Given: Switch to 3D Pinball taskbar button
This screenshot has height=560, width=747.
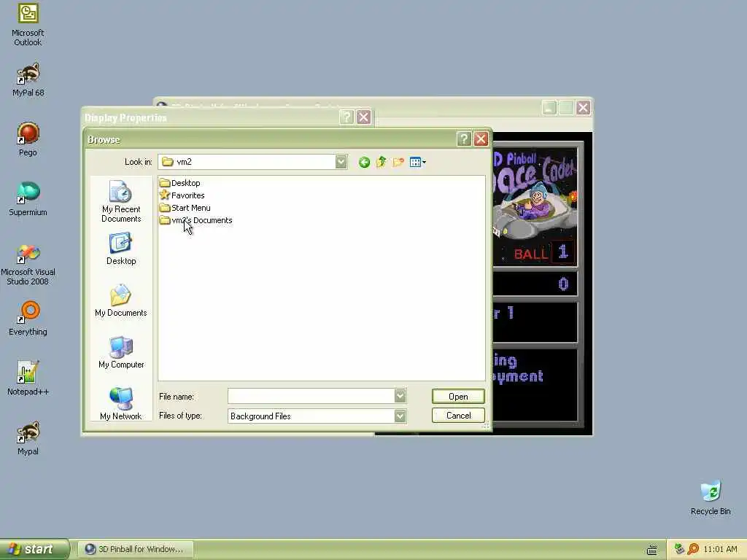Looking at the screenshot, I should (135, 549).
